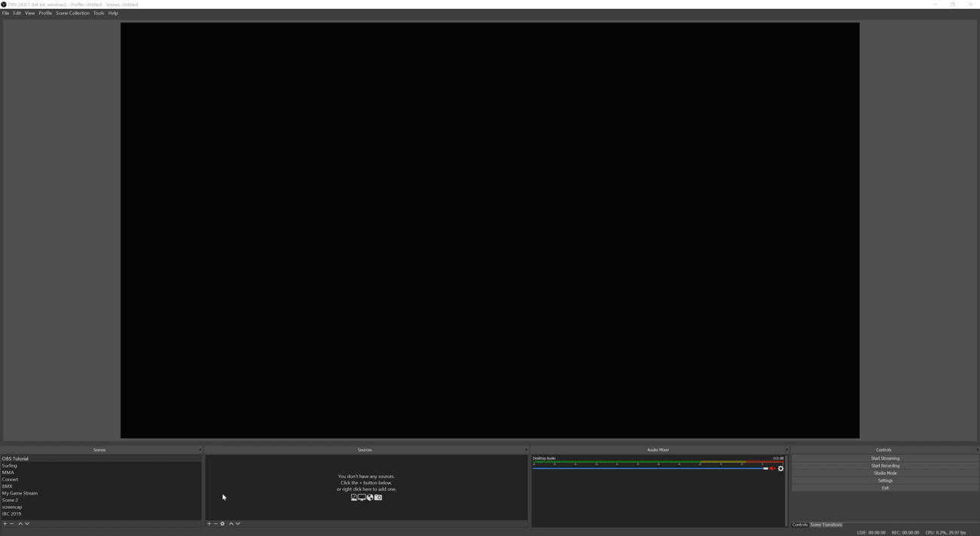Remove source using the minus icon
Image resolution: width=980 pixels, height=536 pixels.
(216, 524)
